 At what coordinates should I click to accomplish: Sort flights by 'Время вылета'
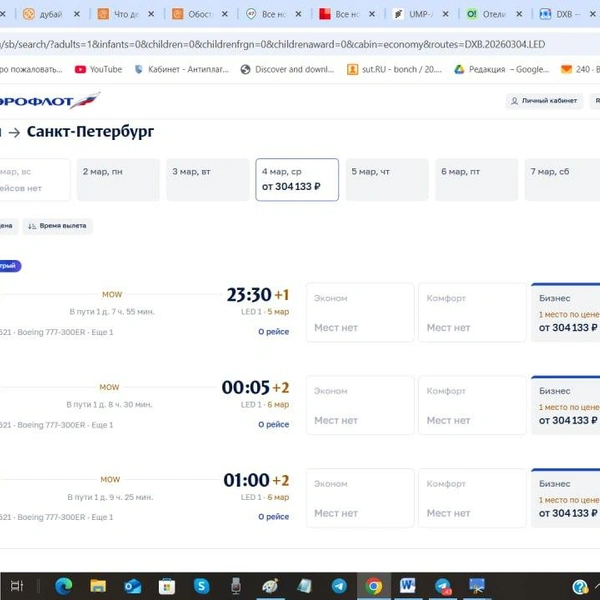coord(57,226)
